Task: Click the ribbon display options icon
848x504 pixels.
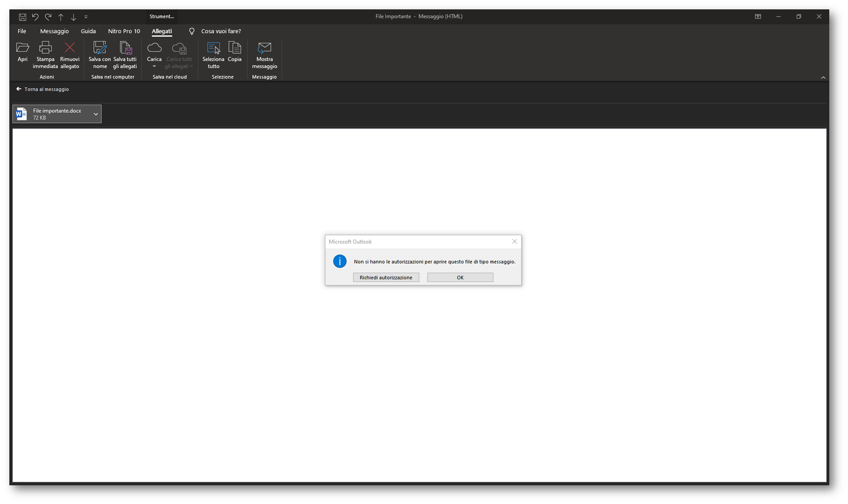Action: (758, 16)
